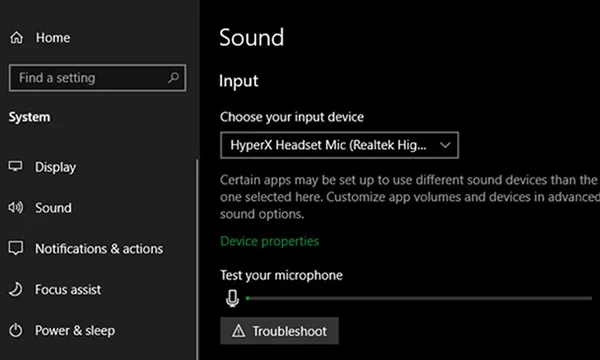
Task: Open the Device properties link
Action: click(269, 241)
